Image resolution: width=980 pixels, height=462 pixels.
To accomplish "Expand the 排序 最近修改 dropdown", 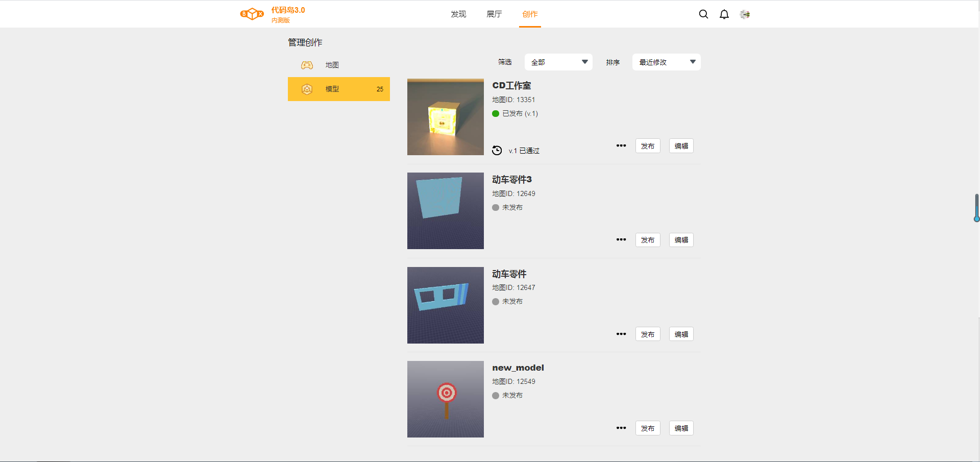I will coord(666,62).
